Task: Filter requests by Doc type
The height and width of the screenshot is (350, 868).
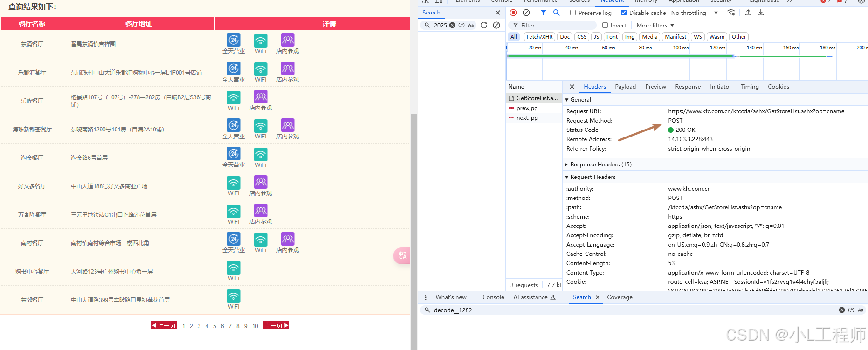Action: click(565, 37)
